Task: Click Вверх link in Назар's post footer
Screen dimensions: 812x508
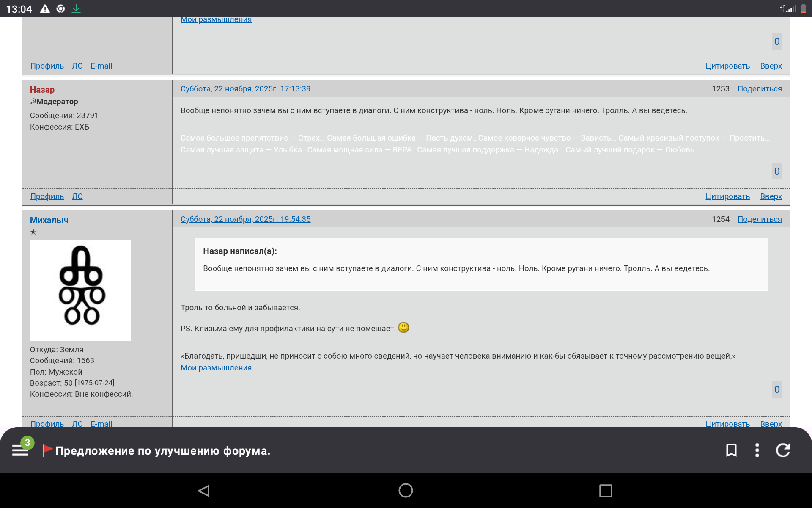Action: pos(771,196)
